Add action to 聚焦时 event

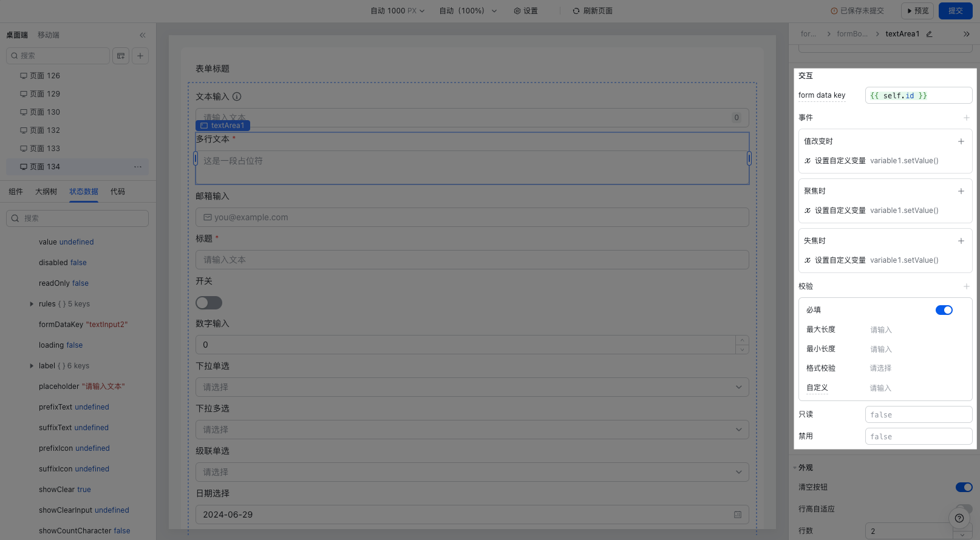coord(961,191)
